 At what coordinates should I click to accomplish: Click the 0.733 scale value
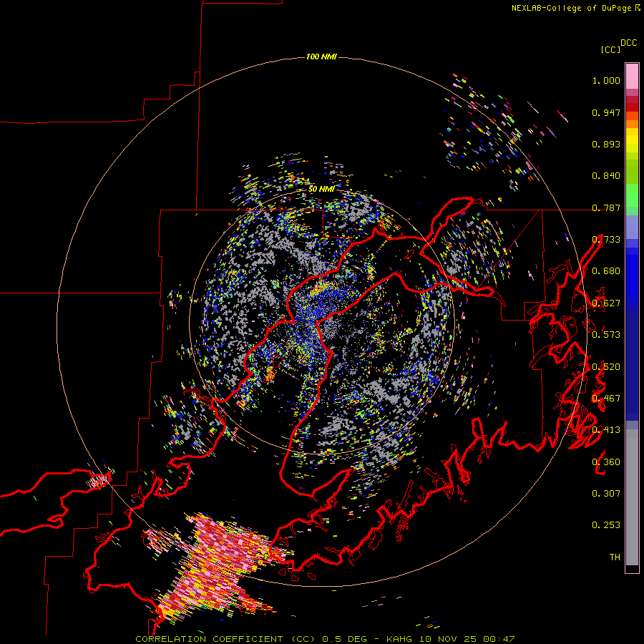[606, 240]
